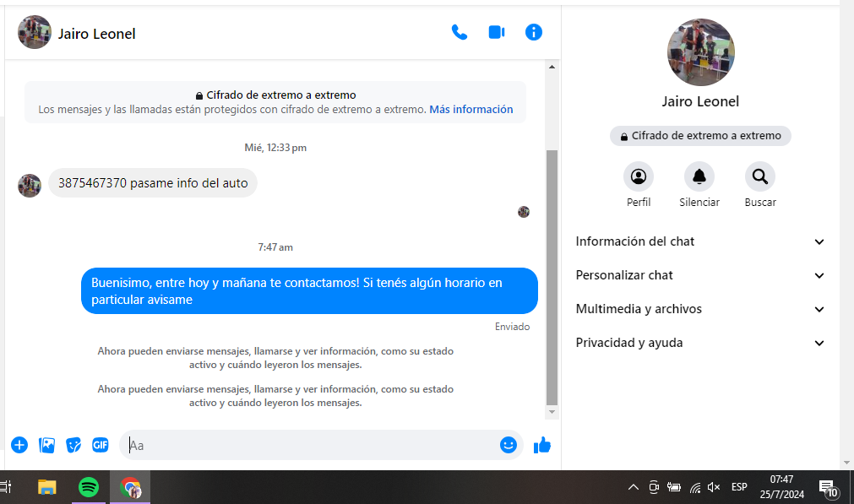Viewport: 854px width, 504px height.
Task: Open the plus more actions menu
Action: coord(19,445)
